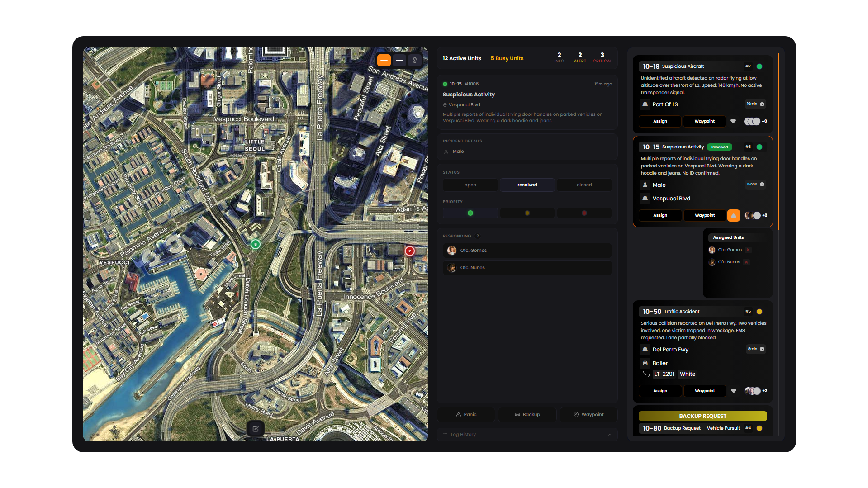Click the BACKUP REQUEST yellow banner

pos(703,416)
